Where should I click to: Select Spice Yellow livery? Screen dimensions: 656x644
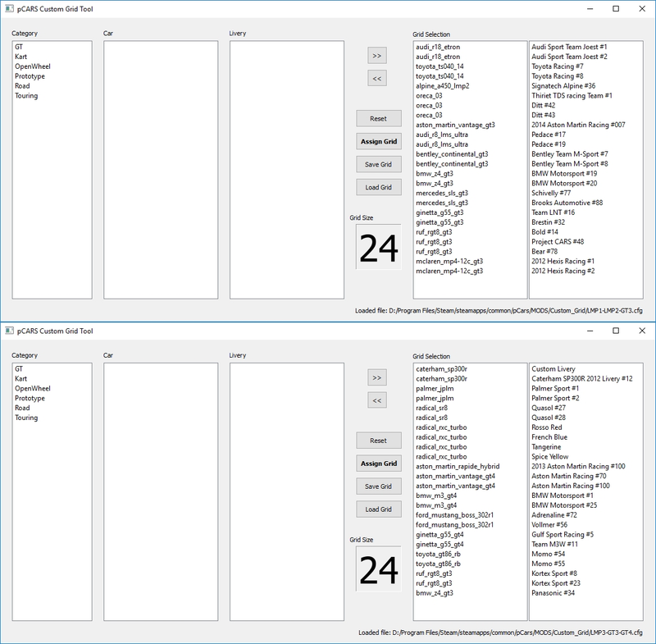point(549,456)
